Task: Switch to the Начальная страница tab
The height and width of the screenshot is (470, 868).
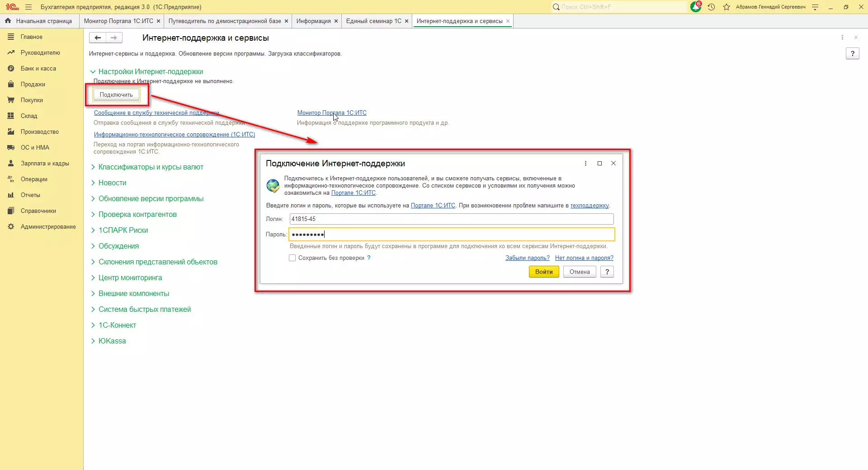Action: coord(39,21)
